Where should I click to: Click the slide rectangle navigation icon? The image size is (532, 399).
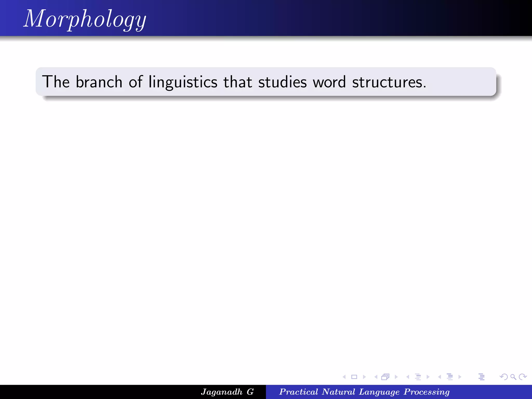click(354, 377)
